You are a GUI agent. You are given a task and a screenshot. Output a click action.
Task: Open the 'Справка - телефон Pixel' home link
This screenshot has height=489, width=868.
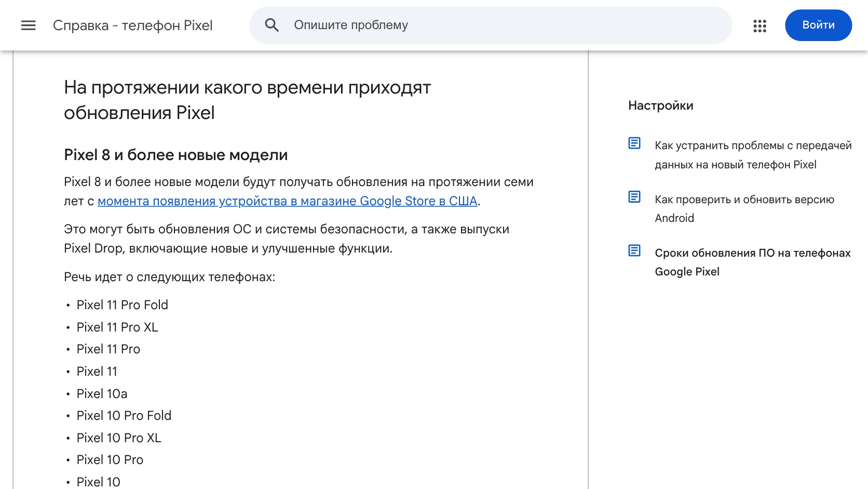(133, 25)
